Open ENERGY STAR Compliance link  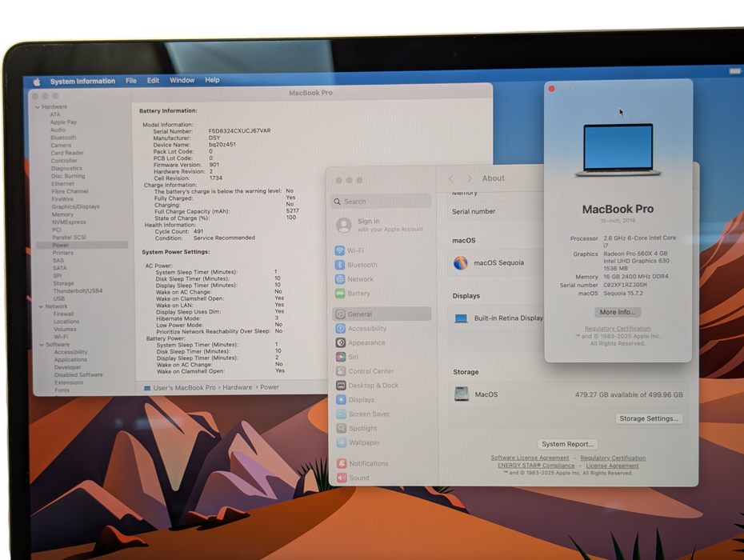(x=536, y=466)
